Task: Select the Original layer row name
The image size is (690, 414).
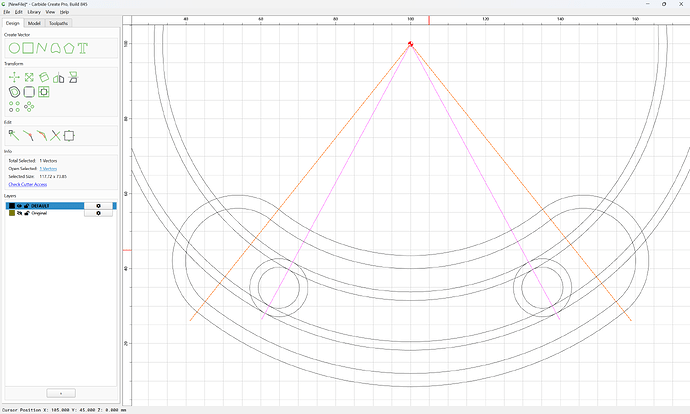Action: tap(39, 213)
